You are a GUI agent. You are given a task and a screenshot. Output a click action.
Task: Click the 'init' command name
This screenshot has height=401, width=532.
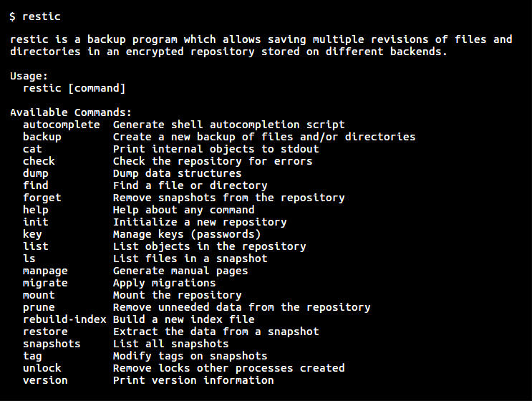[35, 222]
